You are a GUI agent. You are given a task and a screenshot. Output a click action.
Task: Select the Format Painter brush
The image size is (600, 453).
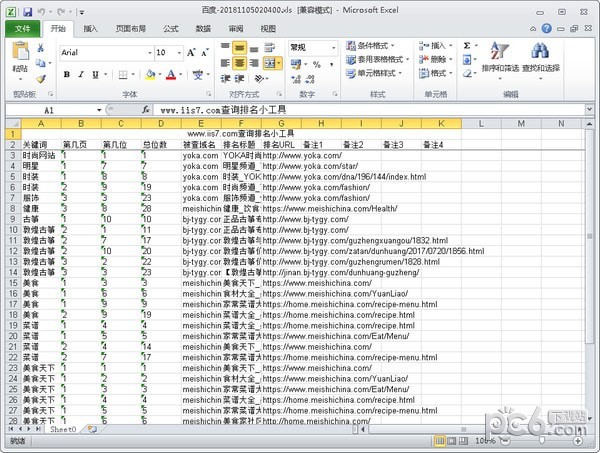[x=41, y=78]
